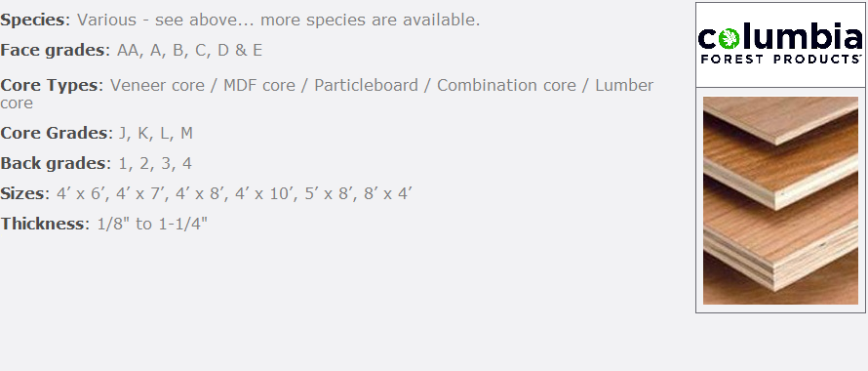Click the green leaf emblem in Columbia logo
The image size is (868, 371).
(730, 39)
